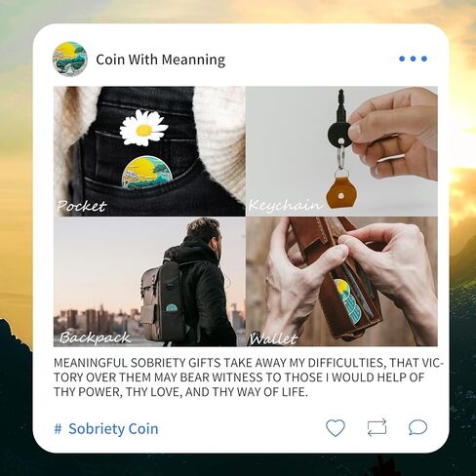This screenshot has height=476, width=476.
Task: Open the three-dot more options menu
Action: pyautogui.click(x=413, y=59)
